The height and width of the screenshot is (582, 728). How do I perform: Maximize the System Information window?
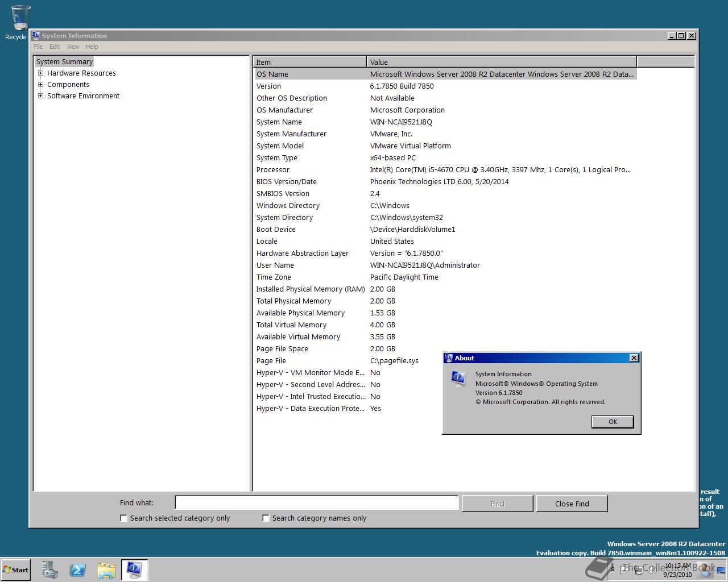pos(681,35)
